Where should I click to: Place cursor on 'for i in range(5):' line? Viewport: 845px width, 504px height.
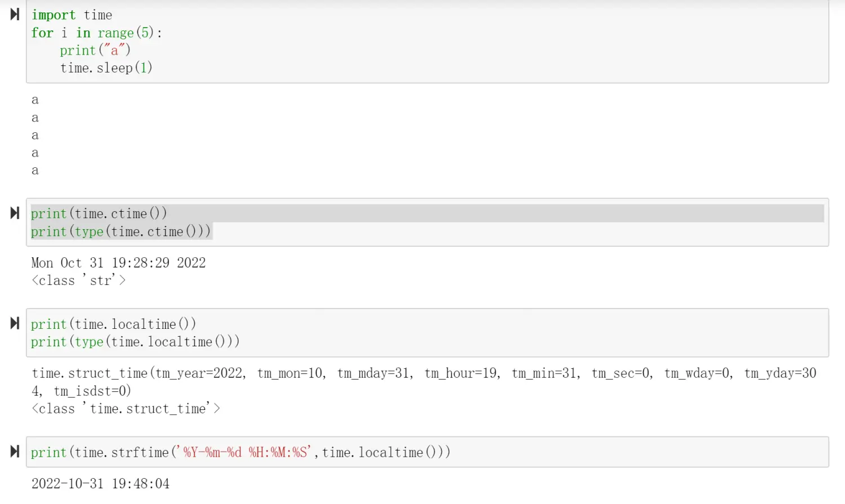click(x=96, y=33)
